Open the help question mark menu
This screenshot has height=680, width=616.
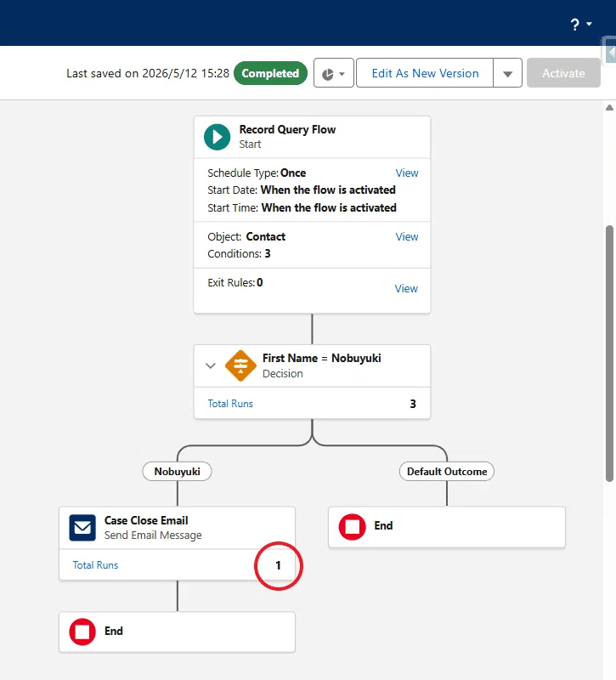pos(575,25)
